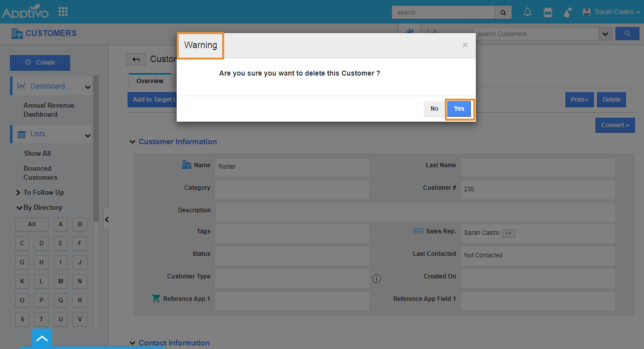
Task: Open Show All customers list
Action: pyautogui.click(x=38, y=153)
